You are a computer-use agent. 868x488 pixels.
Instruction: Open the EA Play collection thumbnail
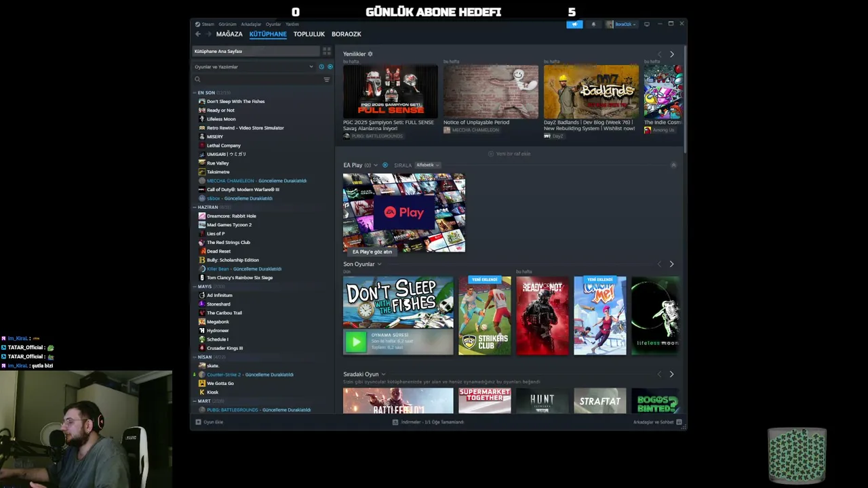404,213
